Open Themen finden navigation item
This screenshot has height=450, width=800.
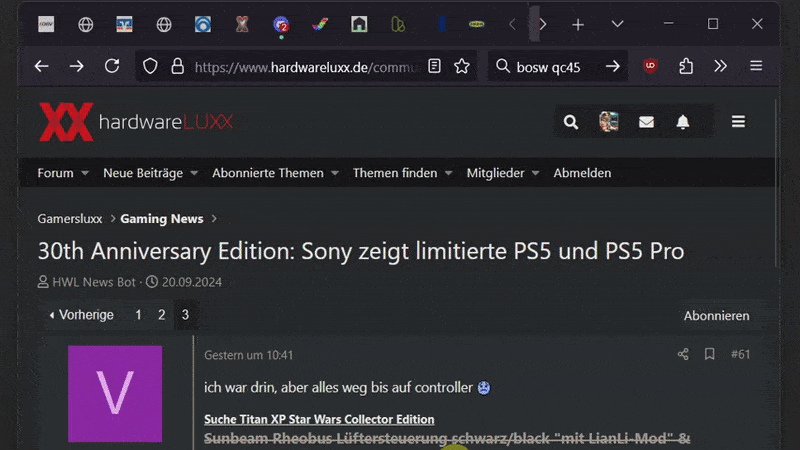(395, 173)
